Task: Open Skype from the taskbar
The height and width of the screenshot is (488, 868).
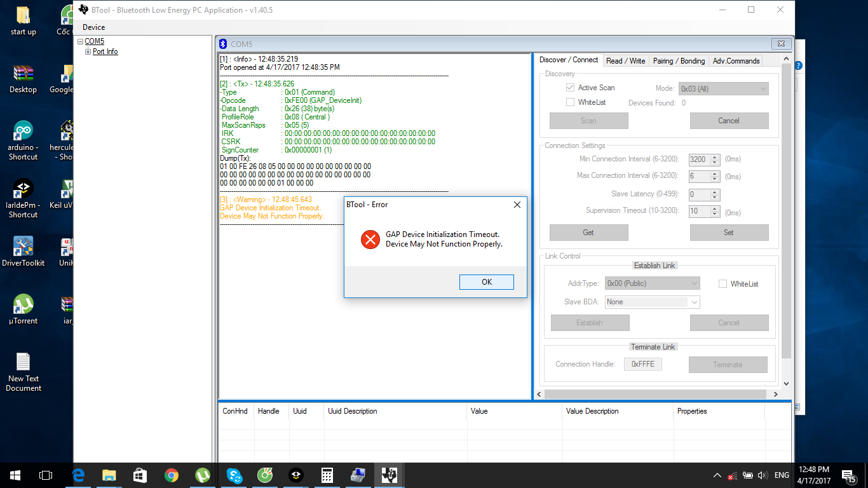Action: pyautogui.click(x=234, y=475)
